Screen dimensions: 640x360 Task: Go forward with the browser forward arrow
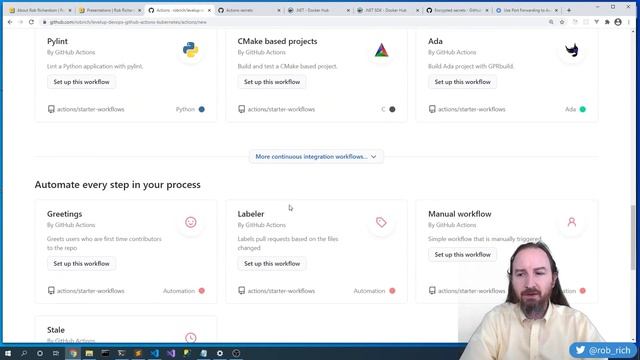(x=20, y=22)
